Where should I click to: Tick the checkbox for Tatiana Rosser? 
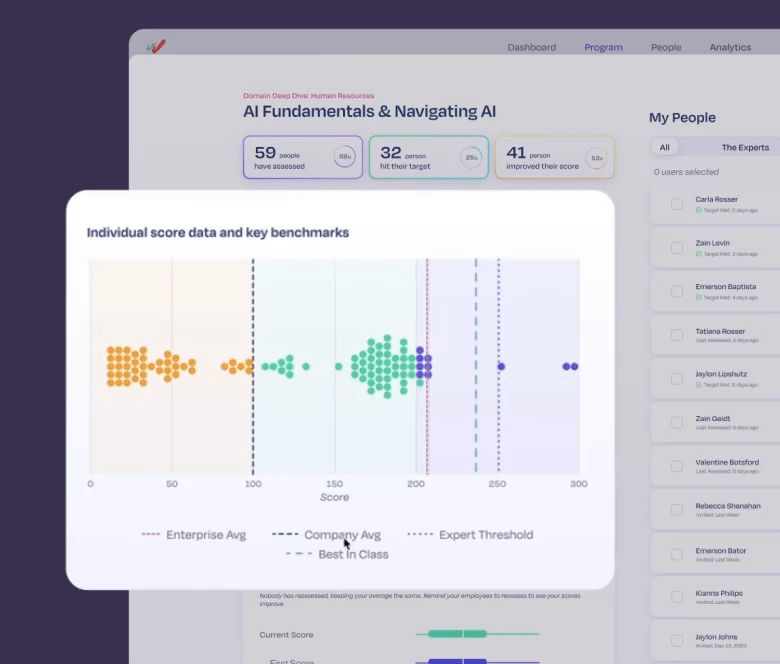tap(677, 335)
